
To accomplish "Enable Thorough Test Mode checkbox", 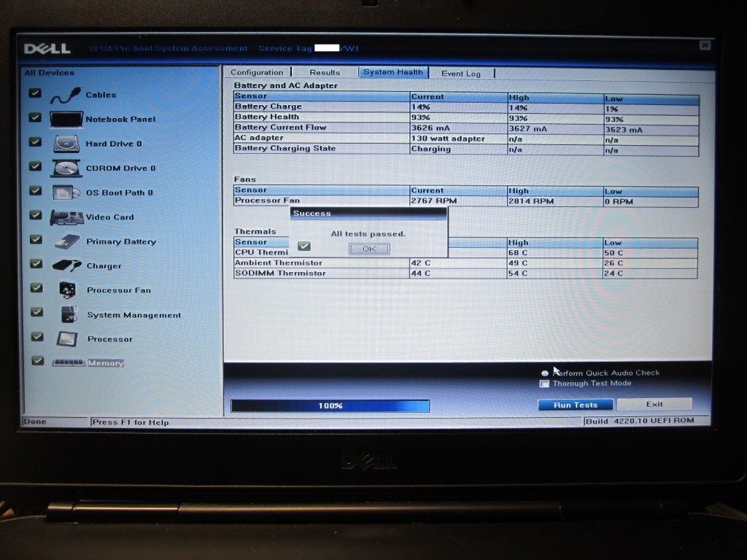I will 544,384.
